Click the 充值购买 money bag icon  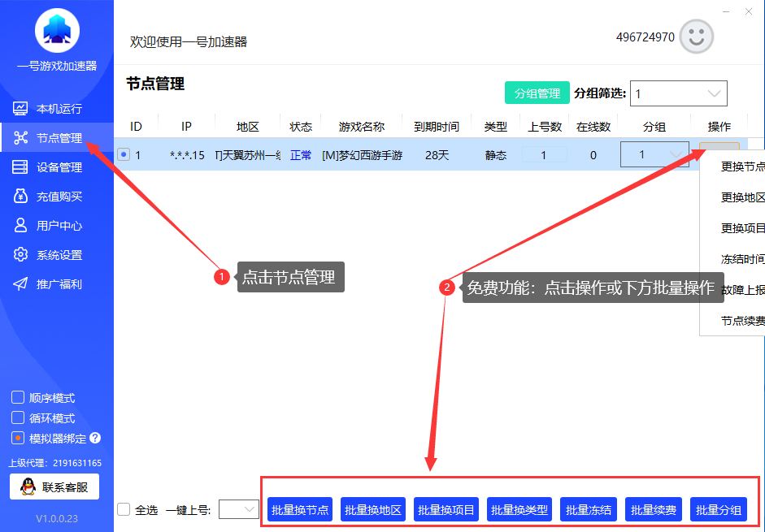click(20, 196)
